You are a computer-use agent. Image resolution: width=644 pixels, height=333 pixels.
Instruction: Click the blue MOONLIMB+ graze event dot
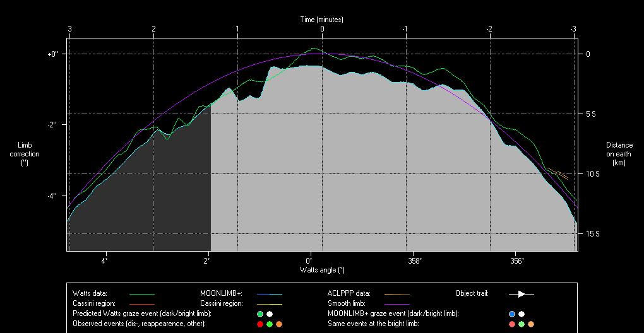[x=512, y=313]
